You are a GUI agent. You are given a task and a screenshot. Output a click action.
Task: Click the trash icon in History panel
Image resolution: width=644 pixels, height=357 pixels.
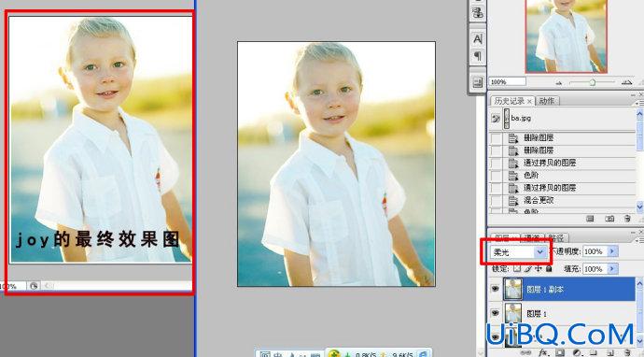[627, 219]
